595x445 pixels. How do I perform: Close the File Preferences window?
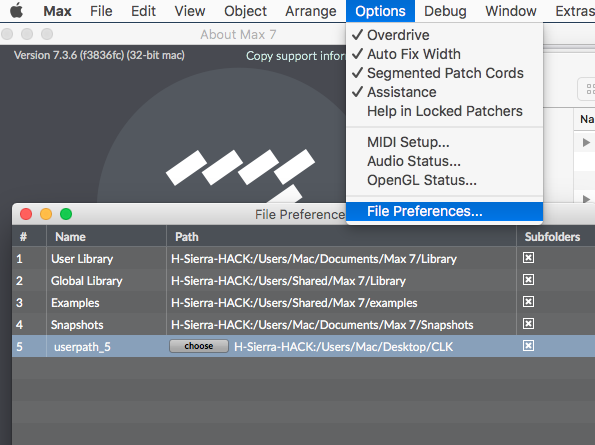pos(26,214)
